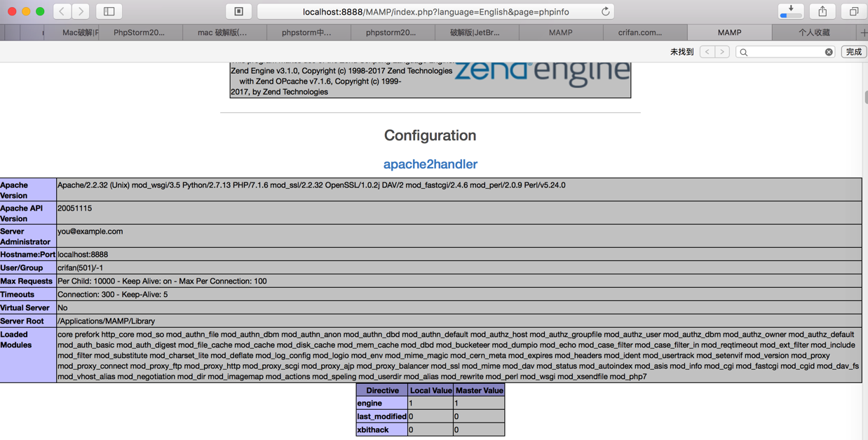Add a new Safari tab
Image resolution: width=868 pixels, height=440 pixels.
(863, 32)
